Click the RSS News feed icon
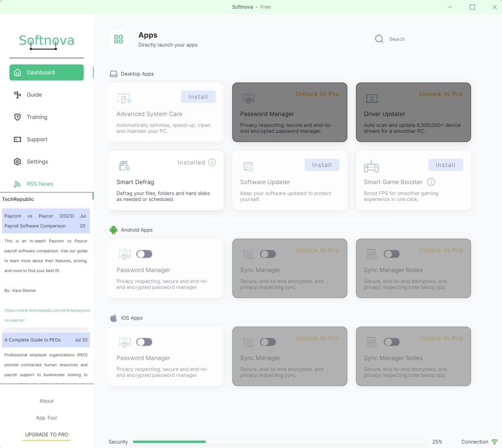The image size is (502, 448). click(17, 184)
